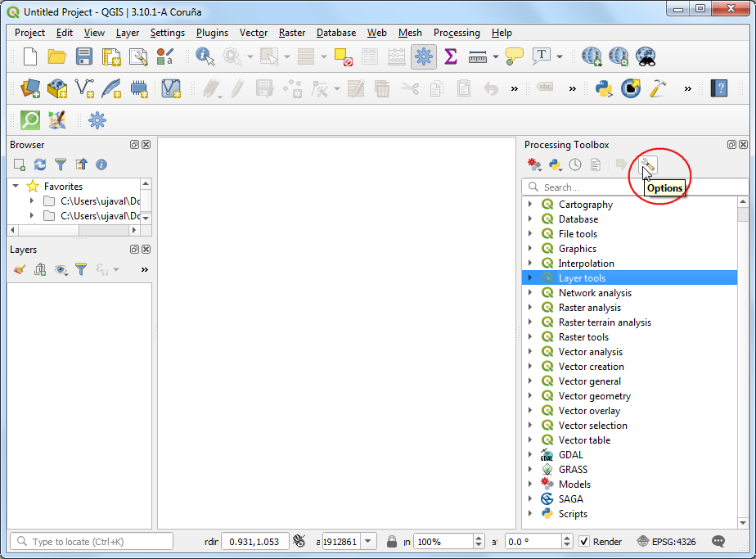Filter the Layers legend with funnel icon

81,269
